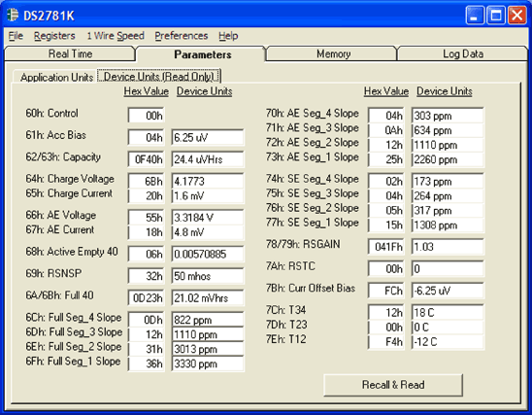The image size is (532, 415).
Task: Click the Active Empty 40 hex field 06h
Action: click(x=147, y=254)
